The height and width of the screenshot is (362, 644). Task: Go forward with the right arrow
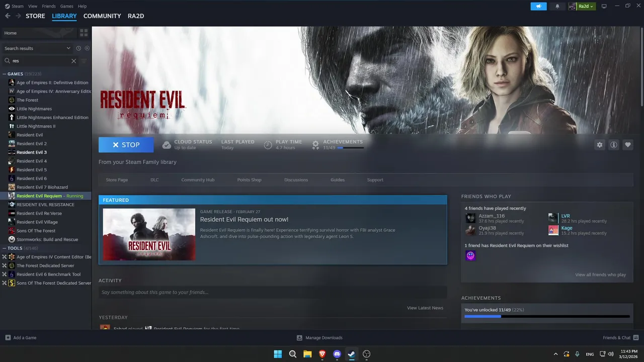click(x=18, y=16)
